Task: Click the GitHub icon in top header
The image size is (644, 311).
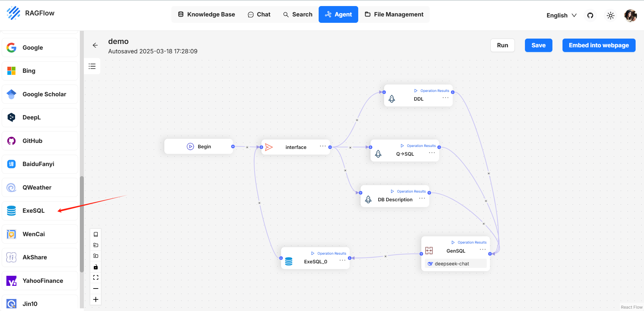Action: pyautogui.click(x=590, y=15)
